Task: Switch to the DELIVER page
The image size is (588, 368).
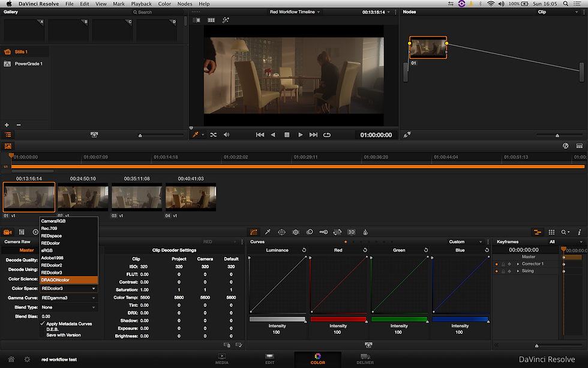Action: (x=365, y=359)
